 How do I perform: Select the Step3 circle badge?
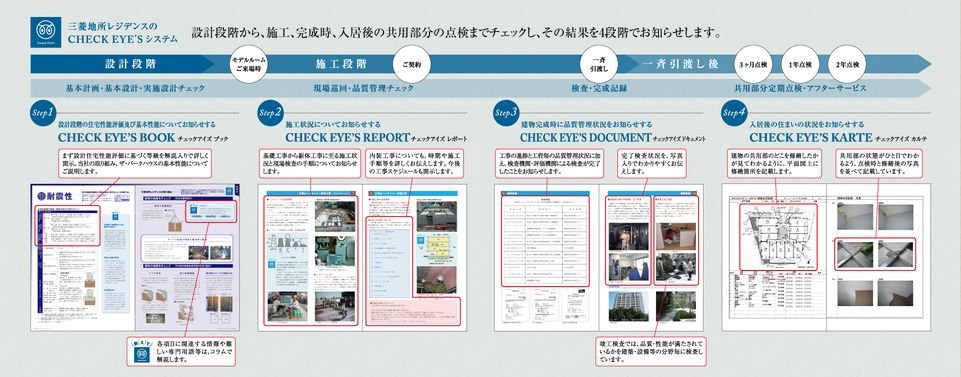click(506, 113)
